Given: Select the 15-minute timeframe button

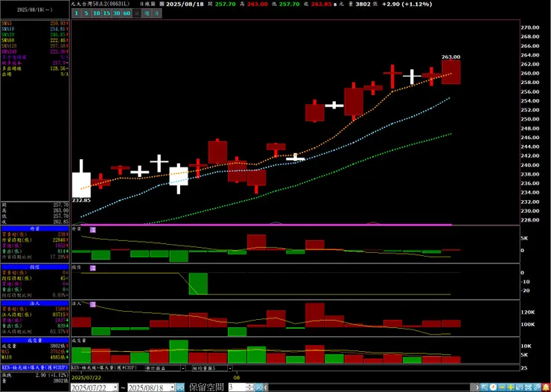Looking at the screenshot, I should coord(106,14).
